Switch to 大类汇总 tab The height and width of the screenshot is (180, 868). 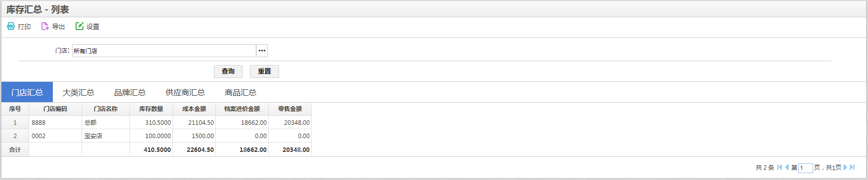click(79, 92)
